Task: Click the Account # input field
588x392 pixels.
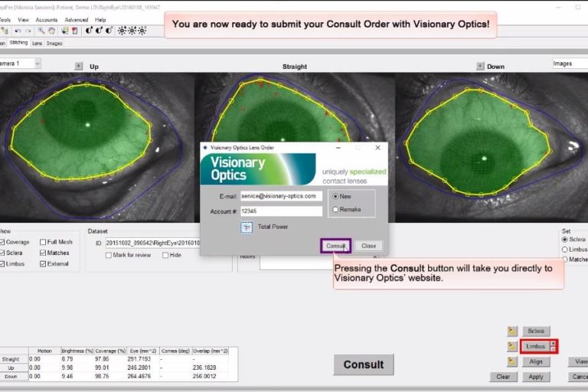Action: click(280, 211)
